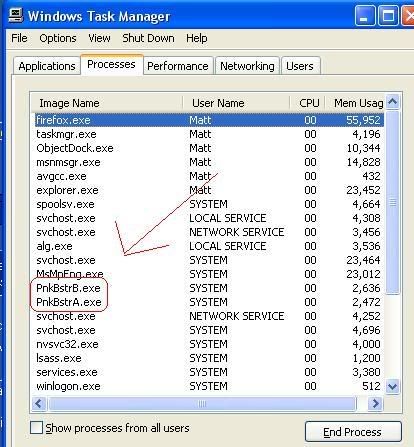Sort by User Name column header

click(236, 103)
